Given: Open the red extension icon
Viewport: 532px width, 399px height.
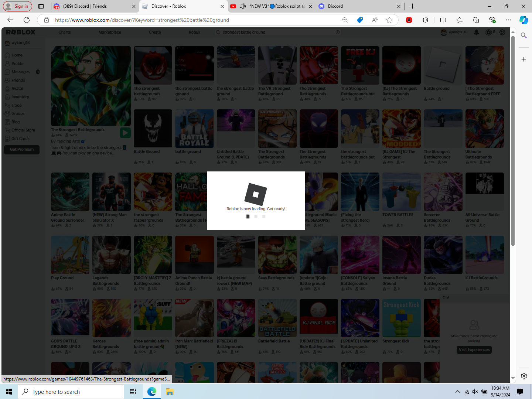Looking at the screenshot, I should [x=409, y=20].
